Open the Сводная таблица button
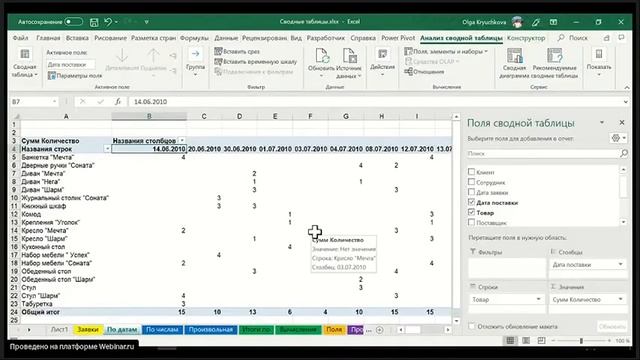640x360 pixels. click(x=24, y=64)
